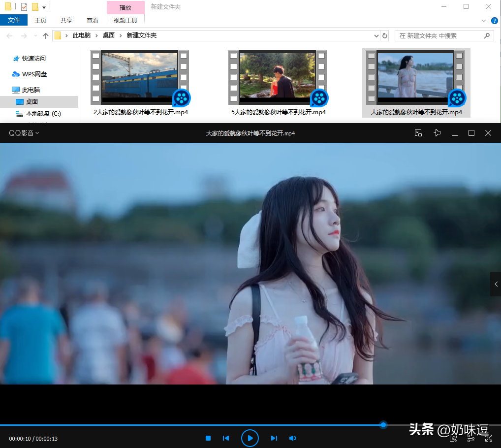The image size is (501, 448).
Task: Go back with Explorer back arrow
Action: 9,36
